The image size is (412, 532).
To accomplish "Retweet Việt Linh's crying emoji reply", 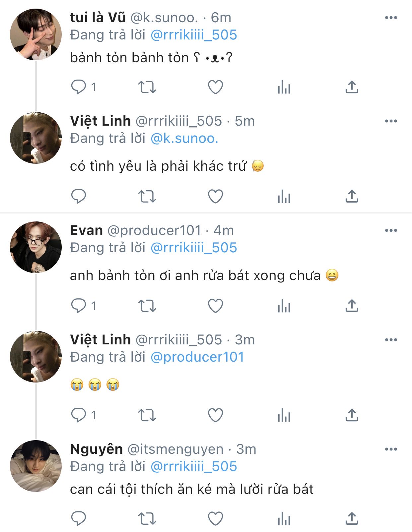I will [147, 415].
